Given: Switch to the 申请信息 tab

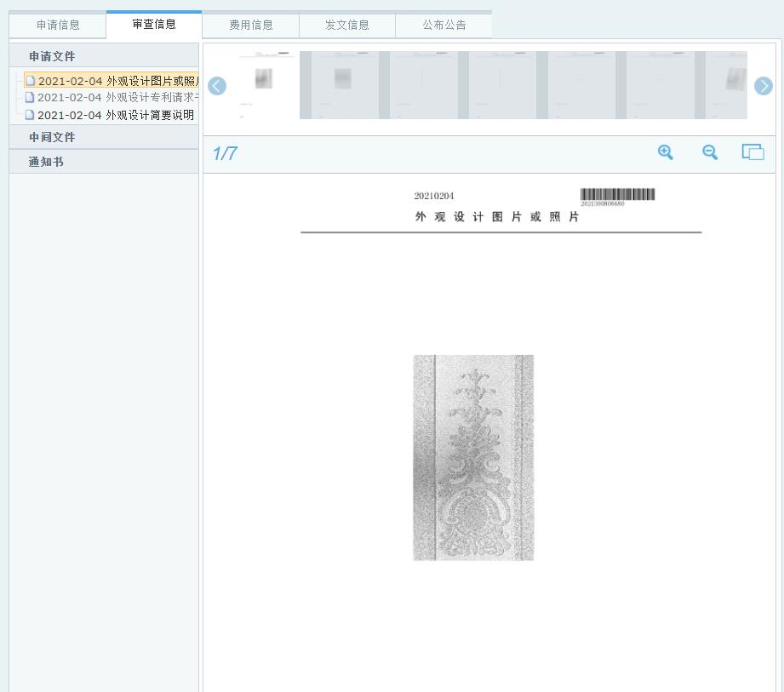Looking at the screenshot, I should (x=58, y=26).
